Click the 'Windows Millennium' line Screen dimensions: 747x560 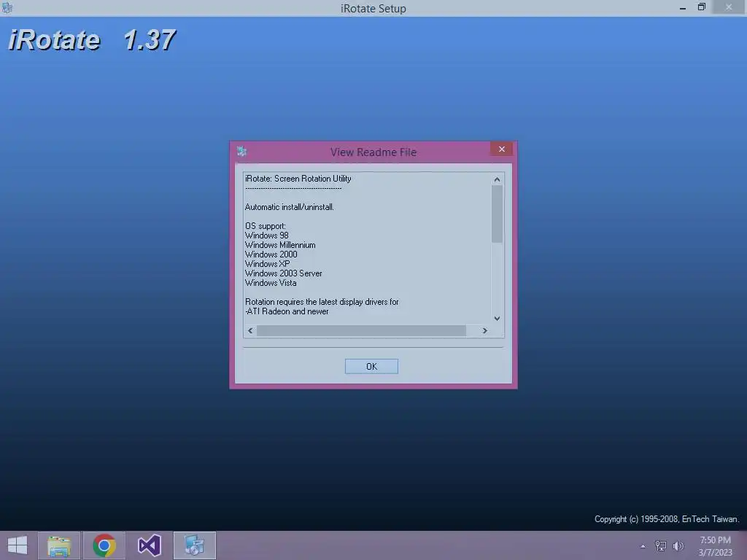click(280, 245)
